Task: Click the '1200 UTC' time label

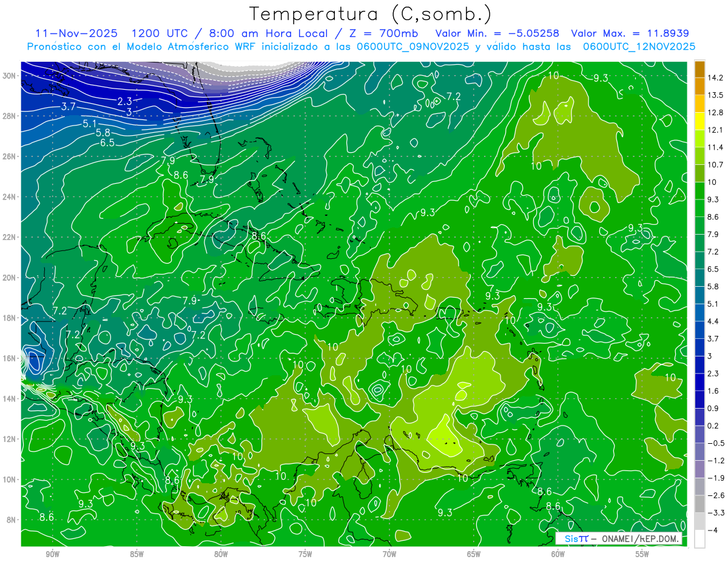Action: (160, 33)
